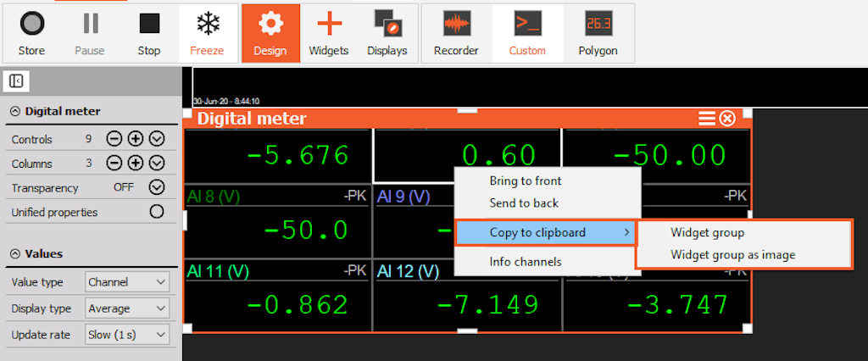This screenshot has width=868, height=361.
Task: Close the Digital meter widget
Action: (x=727, y=119)
